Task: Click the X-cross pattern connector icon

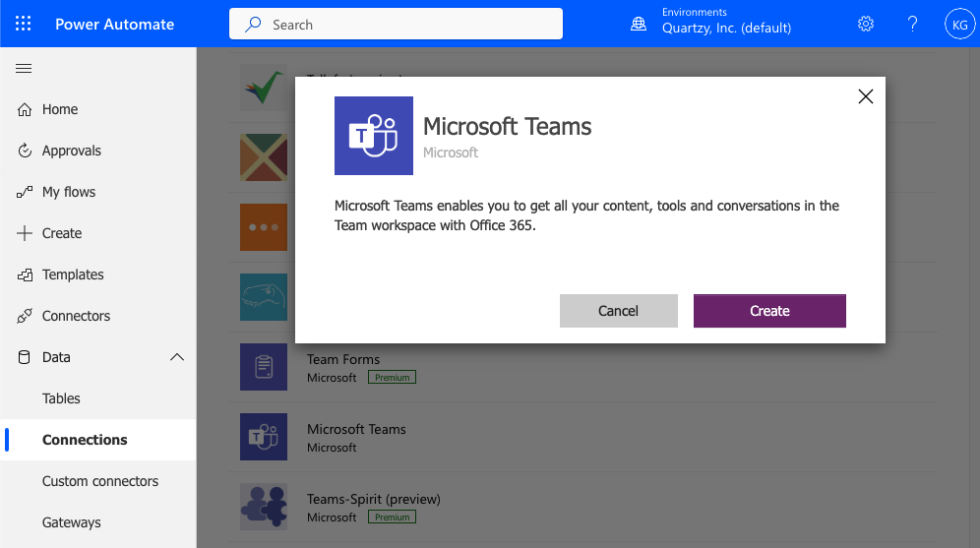Action: (x=264, y=157)
